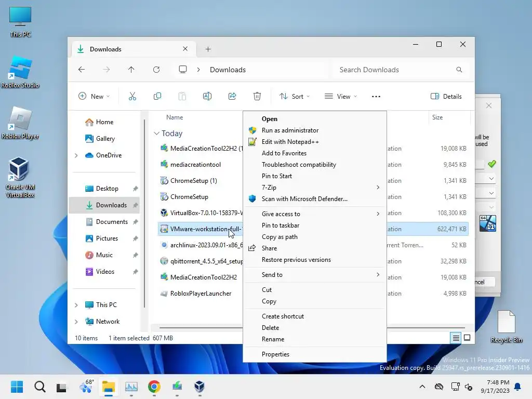Open taskbar Search

[39, 387]
